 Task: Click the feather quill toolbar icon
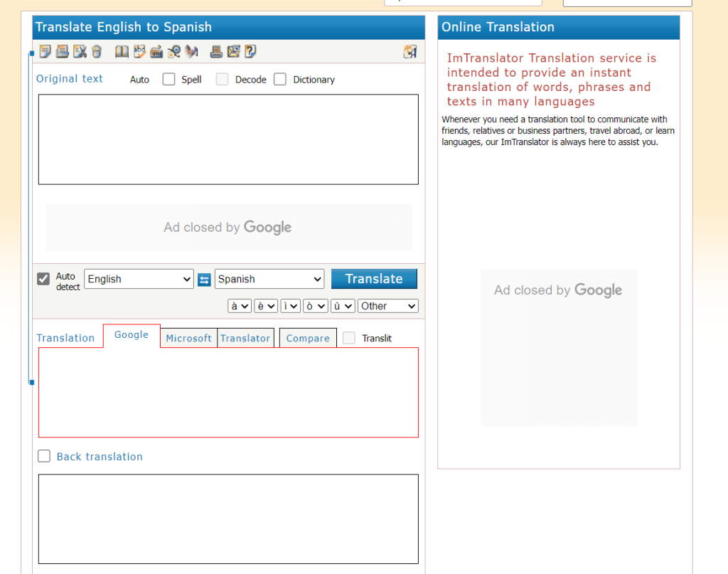[x=191, y=51]
